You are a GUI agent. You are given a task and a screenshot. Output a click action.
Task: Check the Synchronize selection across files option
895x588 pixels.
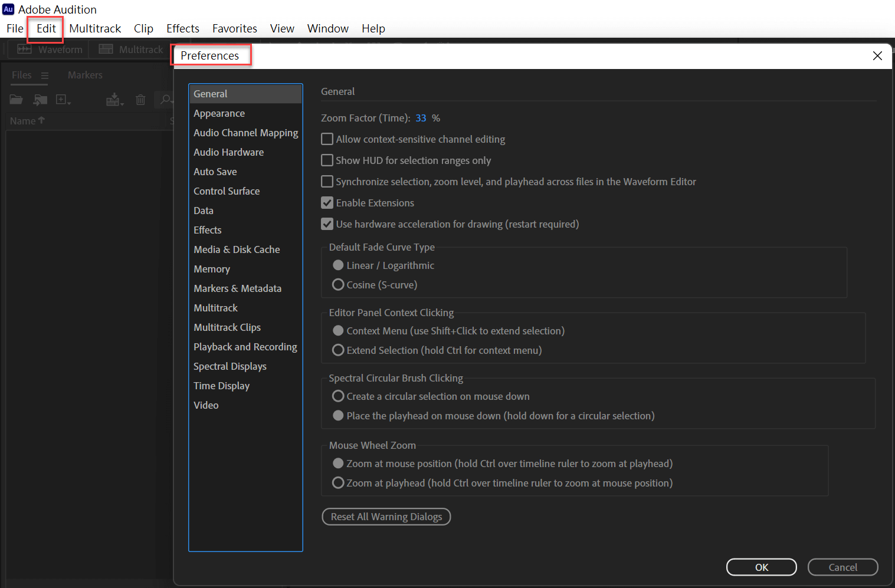327,182
